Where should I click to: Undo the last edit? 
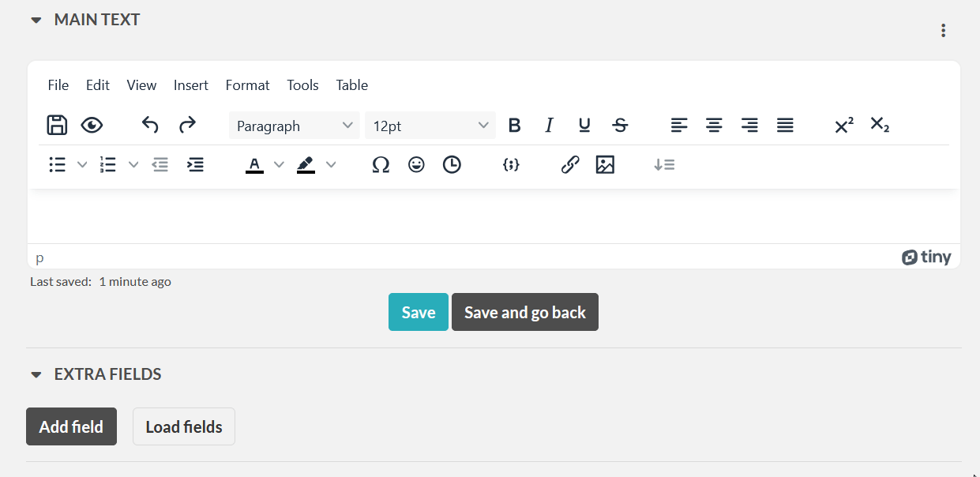tap(150, 125)
